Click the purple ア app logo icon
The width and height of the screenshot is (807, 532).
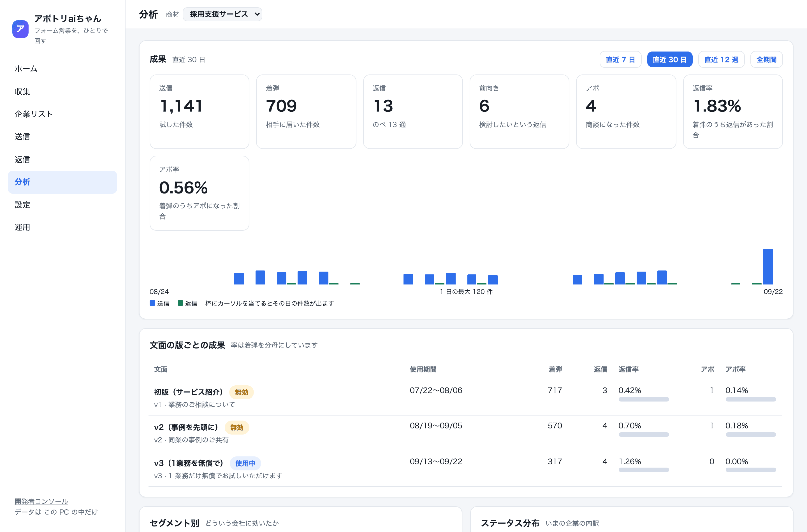point(20,29)
